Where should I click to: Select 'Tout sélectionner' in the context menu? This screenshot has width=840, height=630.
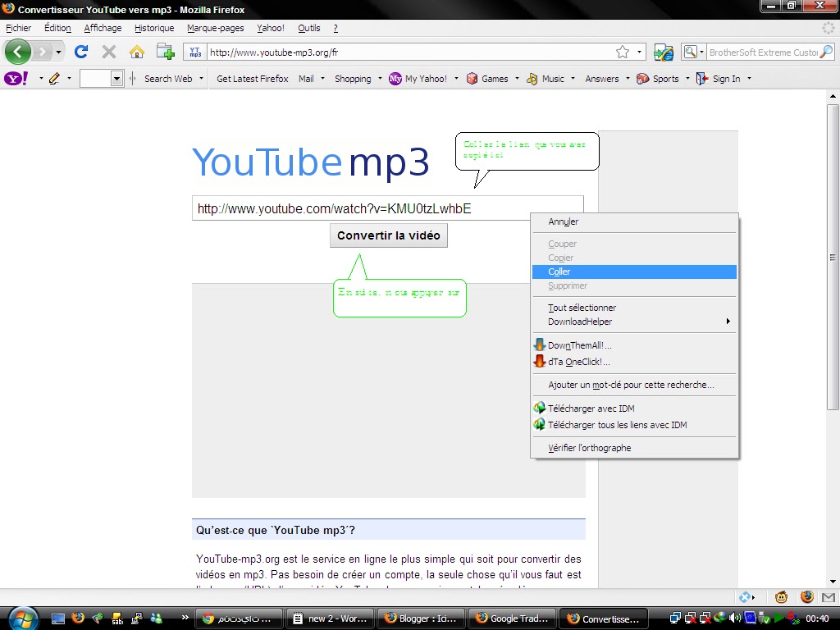[x=634, y=308]
